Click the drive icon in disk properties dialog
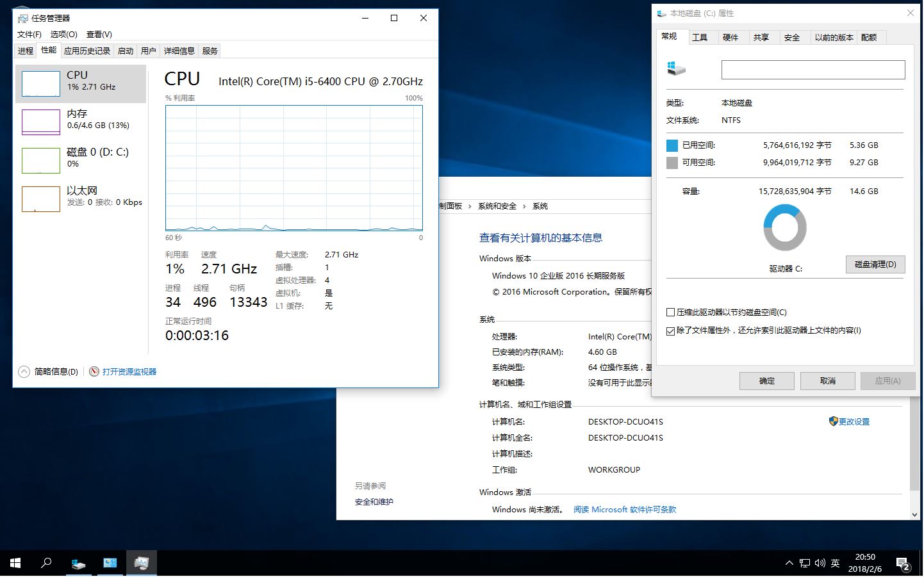 click(675, 68)
